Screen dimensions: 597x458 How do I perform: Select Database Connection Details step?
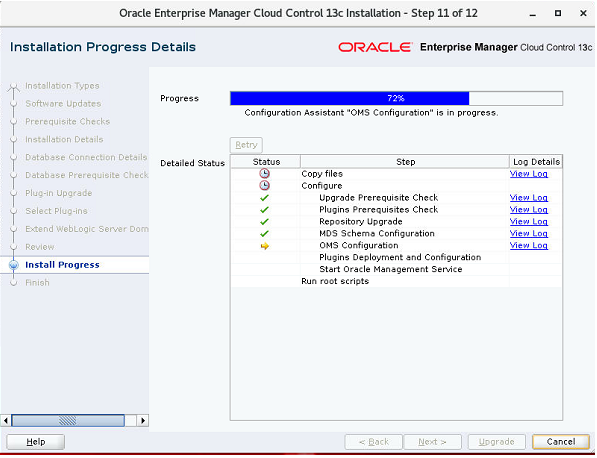pyautogui.click(x=86, y=157)
